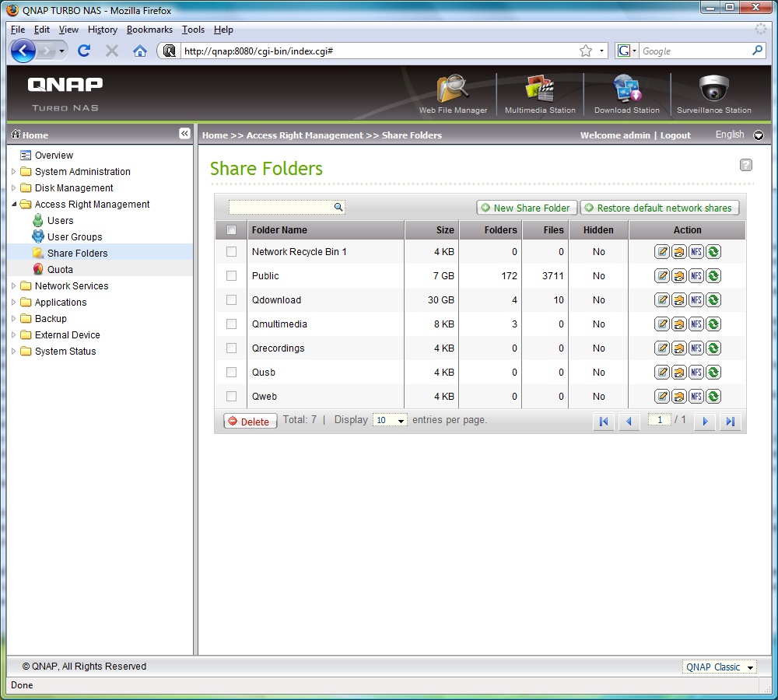Open the QNAP Classic theme dropdown
Viewport: 778px width, 700px height.
pyautogui.click(x=719, y=667)
